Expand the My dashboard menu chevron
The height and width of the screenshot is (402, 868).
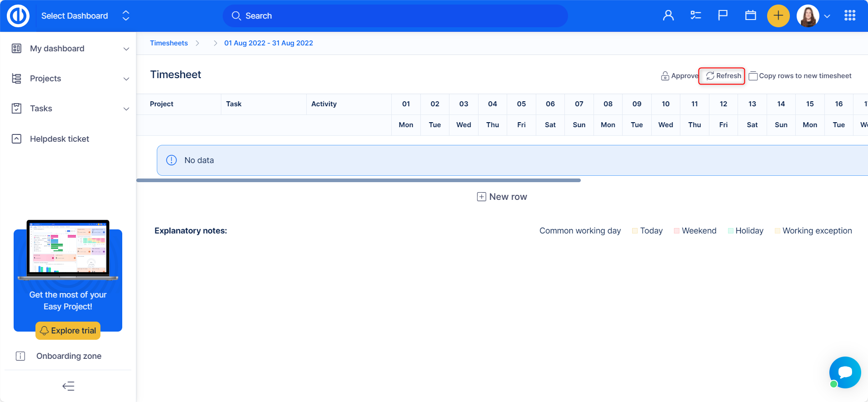point(126,49)
